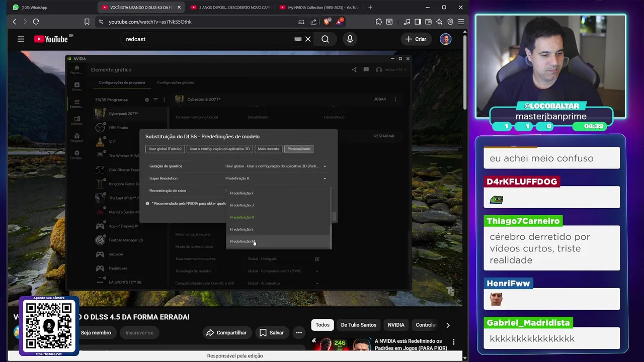This screenshot has width=644, height=362.
Task: Switch to Configurações globais tab
Action: pos(175,82)
